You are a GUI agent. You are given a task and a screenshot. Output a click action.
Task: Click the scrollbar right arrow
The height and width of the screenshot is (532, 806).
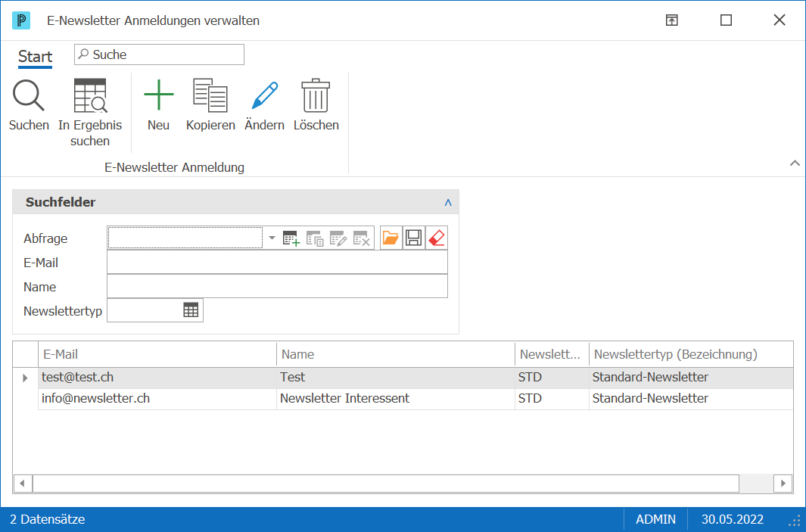point(783,483)
